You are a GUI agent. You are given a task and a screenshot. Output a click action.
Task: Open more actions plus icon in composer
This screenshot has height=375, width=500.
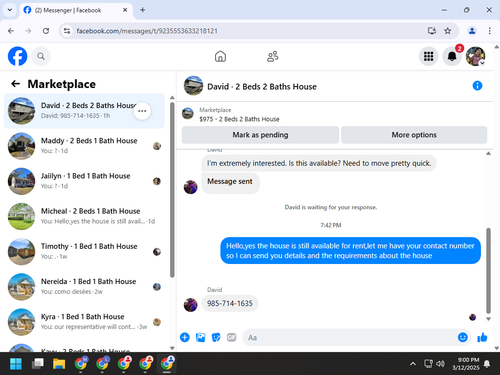coord(185,337)
